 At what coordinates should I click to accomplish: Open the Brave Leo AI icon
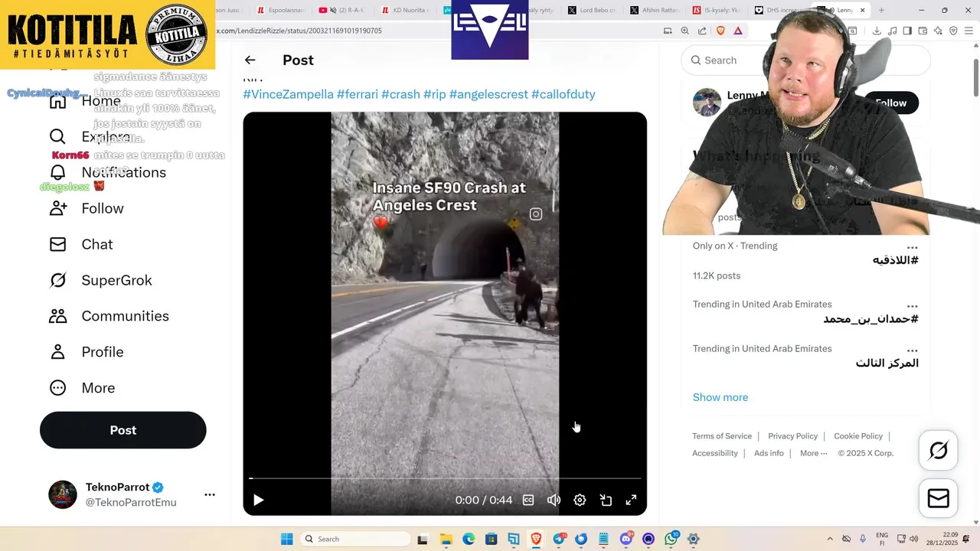[x=938, y=31]
